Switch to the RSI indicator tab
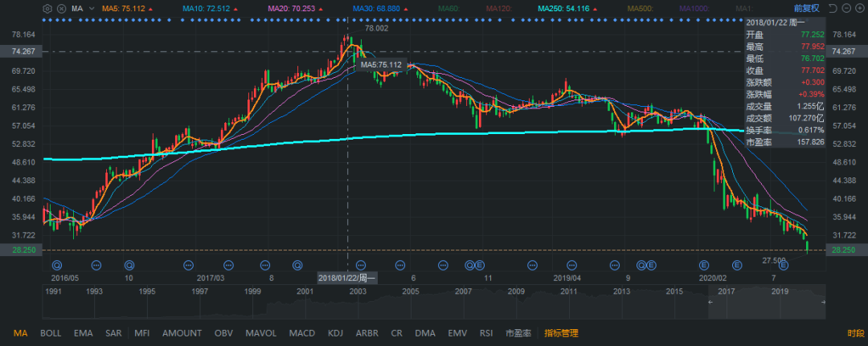 pyautogui.click(x=486, y=333)
